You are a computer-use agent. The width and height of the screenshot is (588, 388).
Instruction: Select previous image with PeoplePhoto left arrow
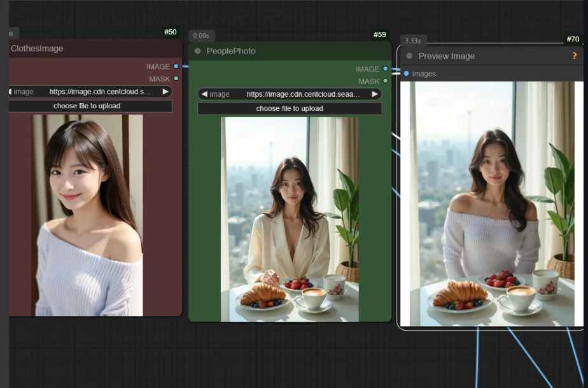click(x=204, y=94)
